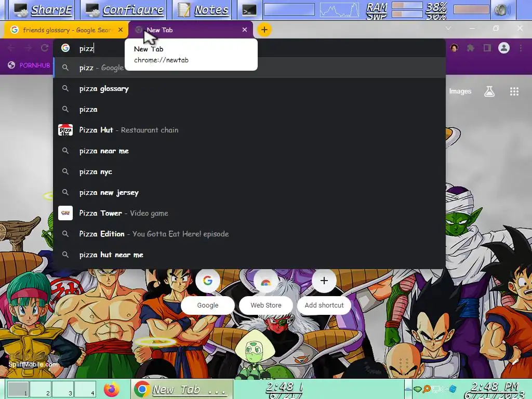Screen dimensions: 532x399
Task: Click the Pizza Hut logo icon
Action: point(65,130)
